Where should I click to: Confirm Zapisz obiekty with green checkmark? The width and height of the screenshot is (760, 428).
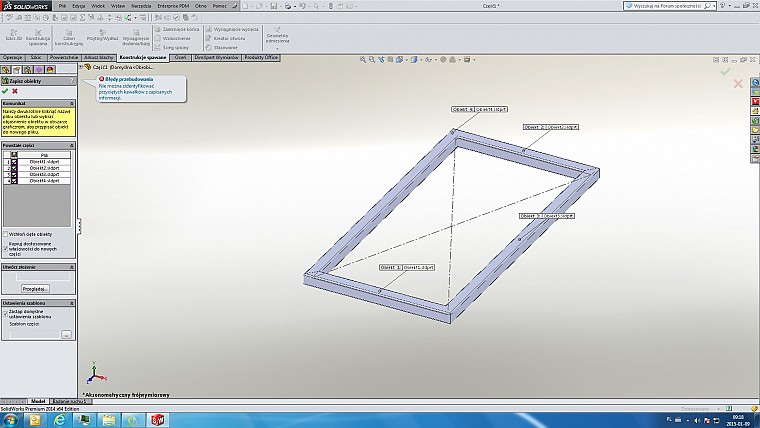tap(5, 91)
